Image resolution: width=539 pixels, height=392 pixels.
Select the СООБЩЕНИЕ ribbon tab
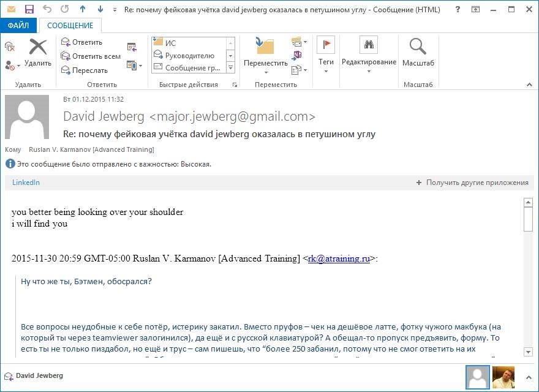point(70,26)
